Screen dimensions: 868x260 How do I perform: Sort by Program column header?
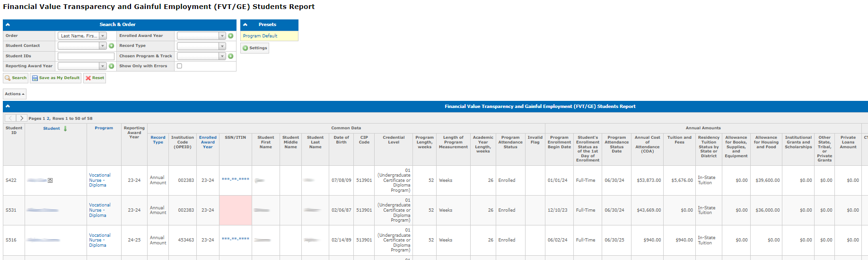click(104, 128)
